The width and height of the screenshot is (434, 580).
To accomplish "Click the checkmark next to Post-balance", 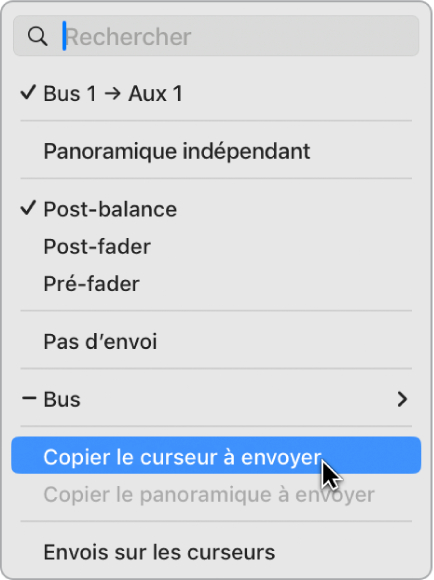I will click(28, 208).
